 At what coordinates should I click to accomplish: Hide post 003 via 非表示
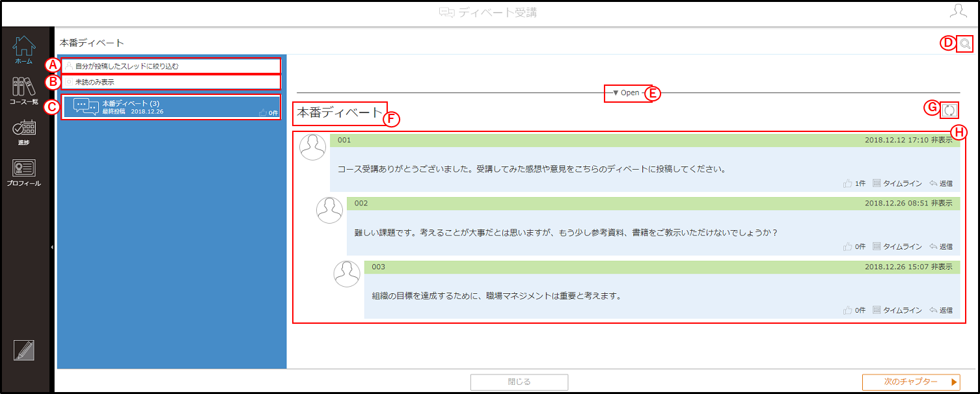pos(942,267)
